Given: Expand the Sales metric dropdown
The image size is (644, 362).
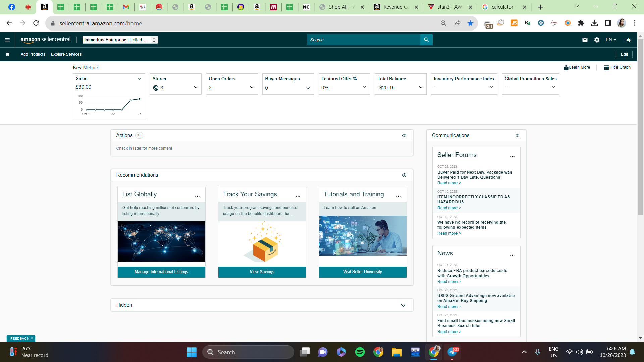Looking at the screenshot, I should click(139, 79).
